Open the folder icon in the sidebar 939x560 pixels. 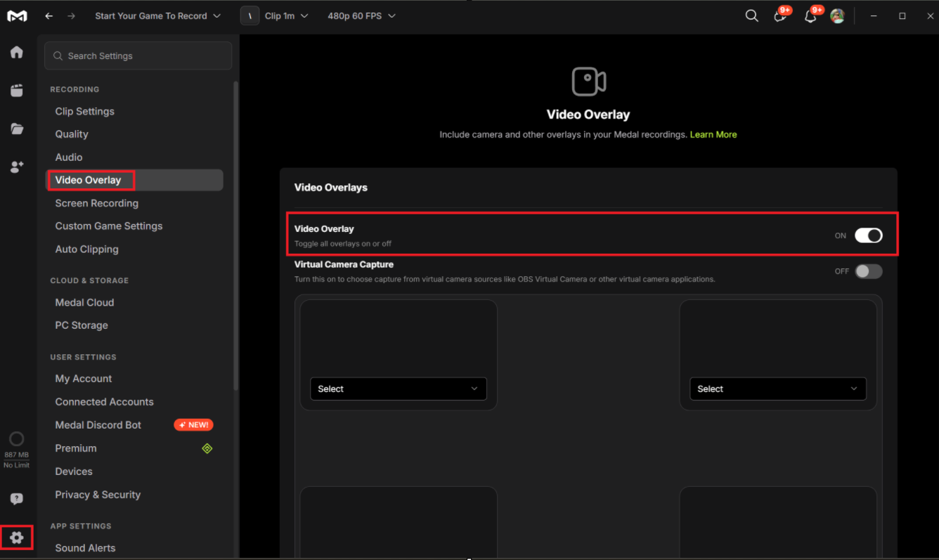[x=17, y=129]
